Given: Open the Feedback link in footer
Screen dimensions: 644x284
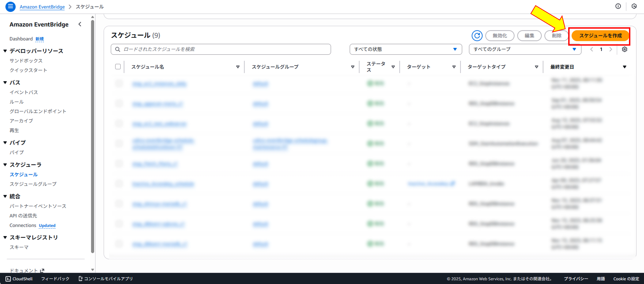Looking at the screenshot, I should tap(55, 279).
